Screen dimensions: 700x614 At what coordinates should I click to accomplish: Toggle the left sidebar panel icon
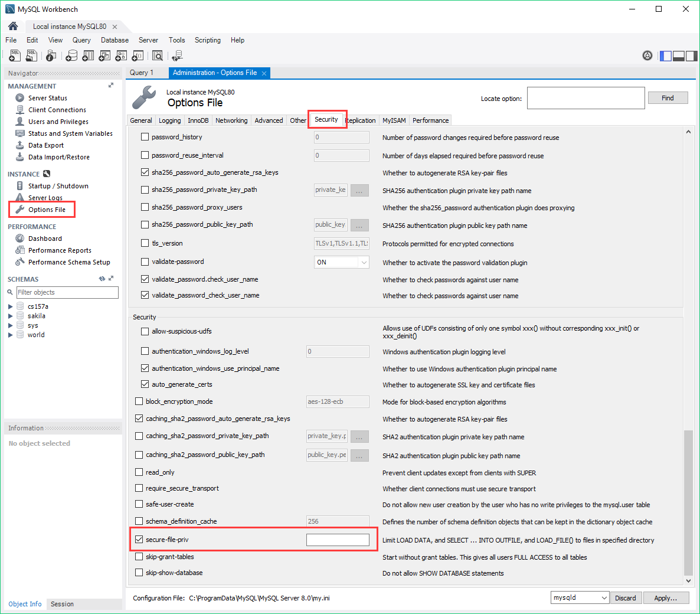pos(666,56)
